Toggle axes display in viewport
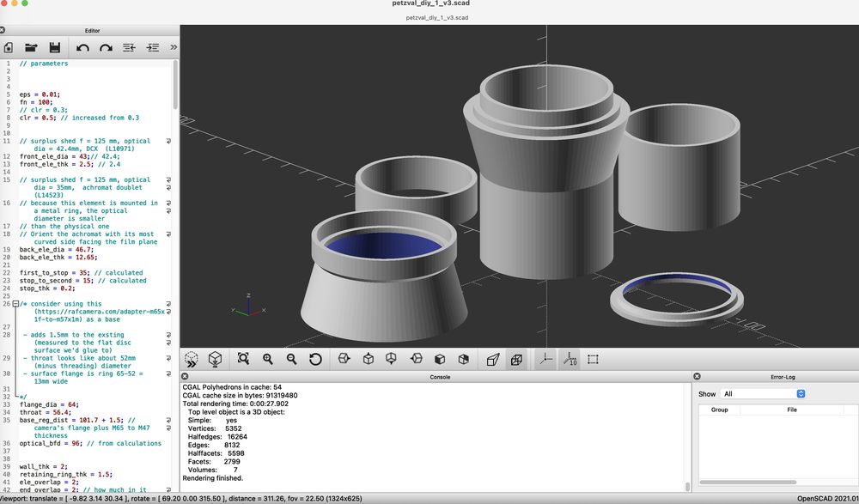Screen dimensions: 859x504 pyautogui.click(x=545, y=359)
